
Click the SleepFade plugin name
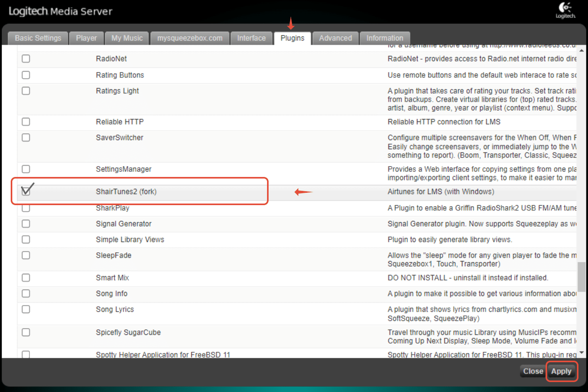[113, 256]
